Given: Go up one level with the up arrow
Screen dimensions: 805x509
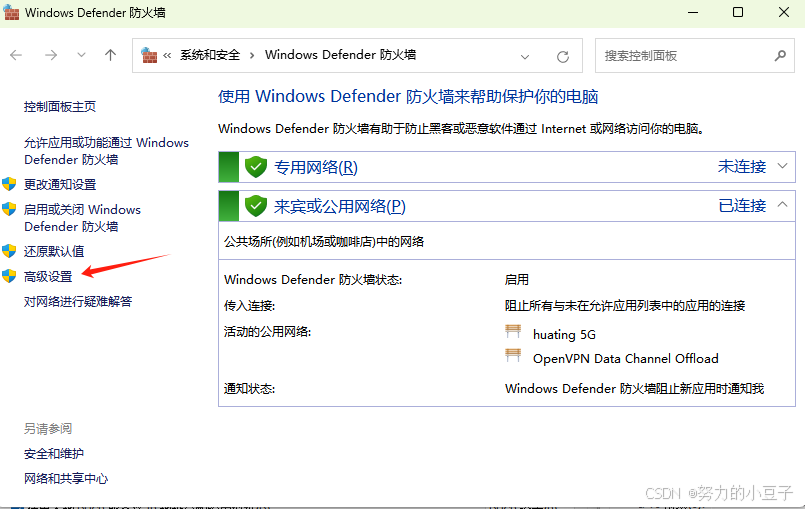Looking at the screenshot, I should click(x=110, y=55).
